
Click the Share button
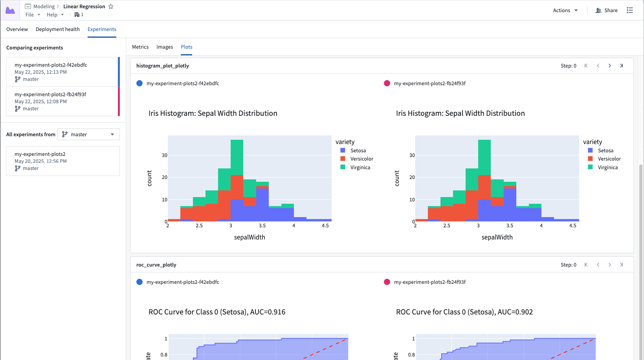pos(606,10)
